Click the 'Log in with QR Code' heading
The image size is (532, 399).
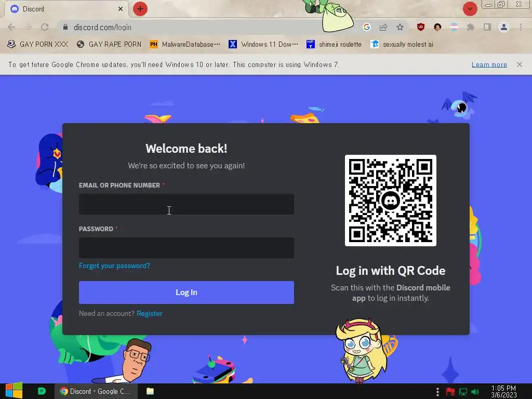pos(391,271)
